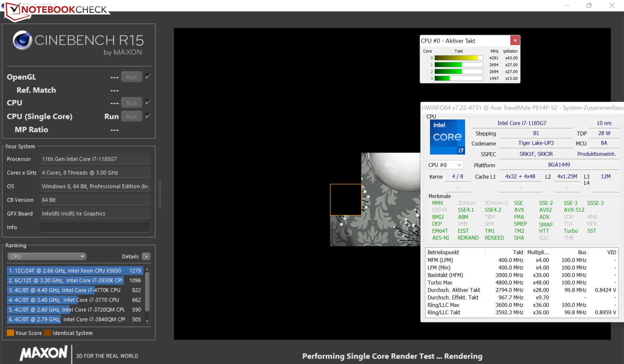
Task: Click the empty Info input field
Action: click(95, 227)
